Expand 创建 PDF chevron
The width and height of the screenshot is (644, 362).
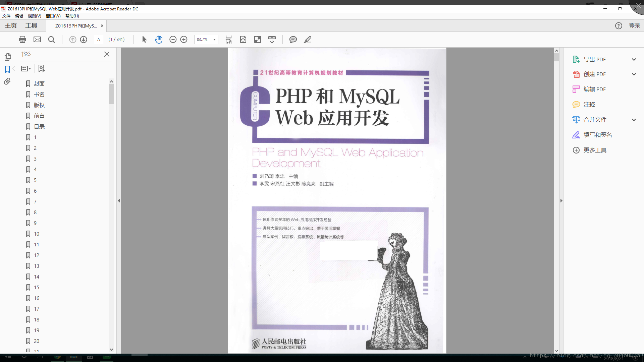(634, 74)
